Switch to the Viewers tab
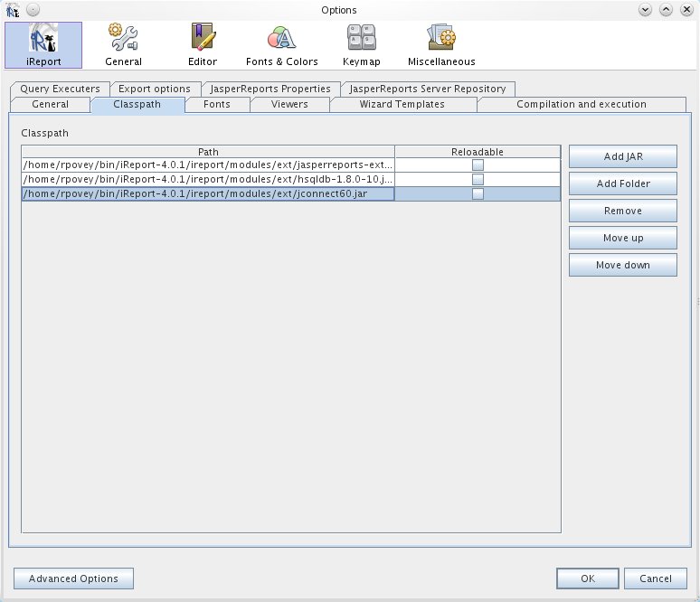The height and width of the screenshot is (602, 700). (x=289, y=105)
